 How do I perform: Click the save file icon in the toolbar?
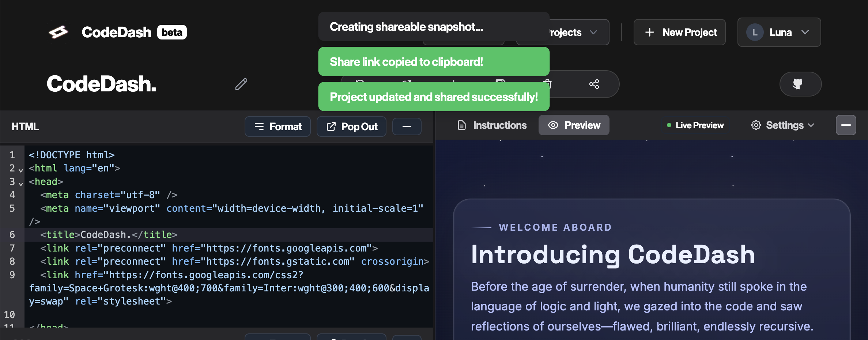coord(501,84)
